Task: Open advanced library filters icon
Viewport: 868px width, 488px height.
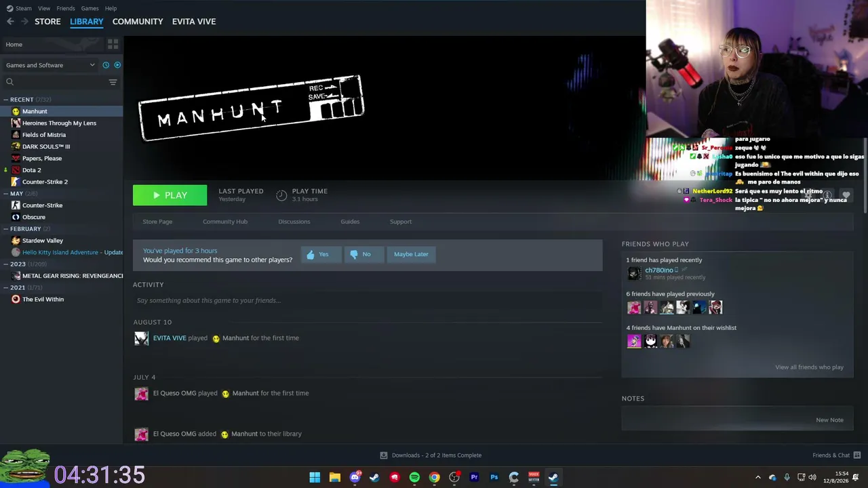Action: 113,82
